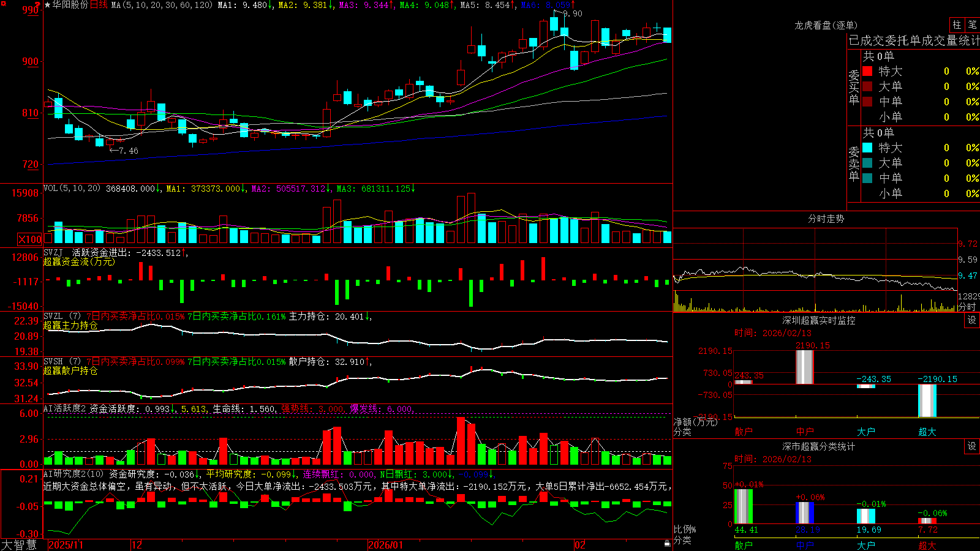Click the blue 中户 28.19 bar in 分类统计
The image size is (980, 551).
point(805,513)
